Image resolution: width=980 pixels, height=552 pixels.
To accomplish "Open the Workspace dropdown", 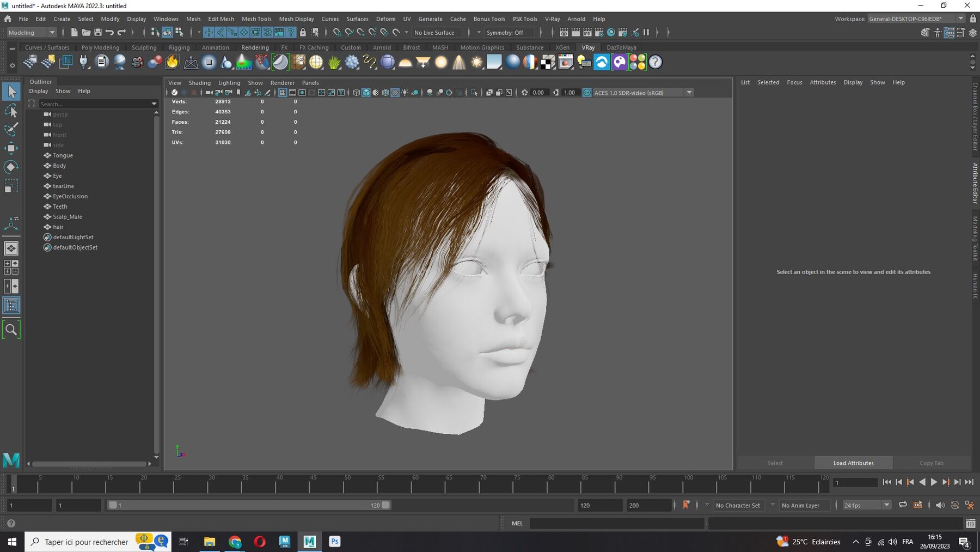I will [x=916, y=19].
